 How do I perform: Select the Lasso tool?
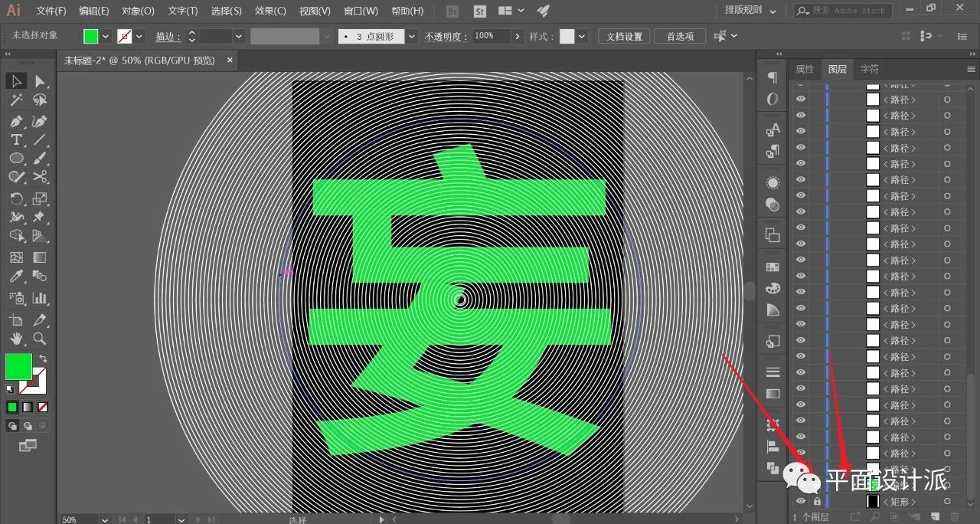click(40, 100)
